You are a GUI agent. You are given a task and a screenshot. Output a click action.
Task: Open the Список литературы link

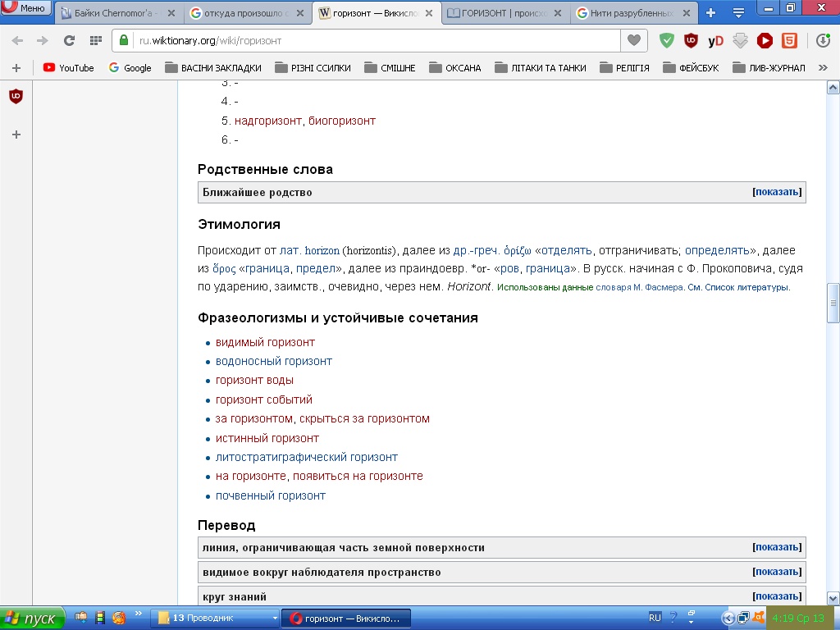click(746, 287)
